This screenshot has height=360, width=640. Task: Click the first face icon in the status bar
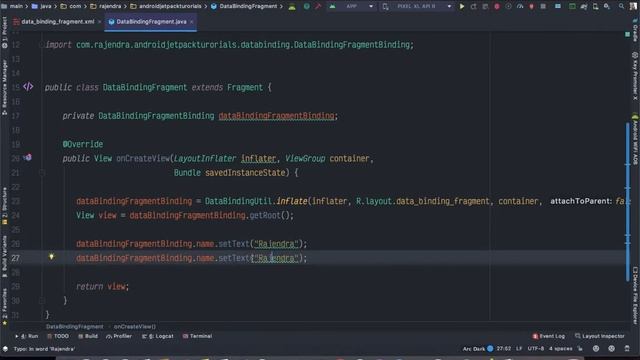[596, 349]
